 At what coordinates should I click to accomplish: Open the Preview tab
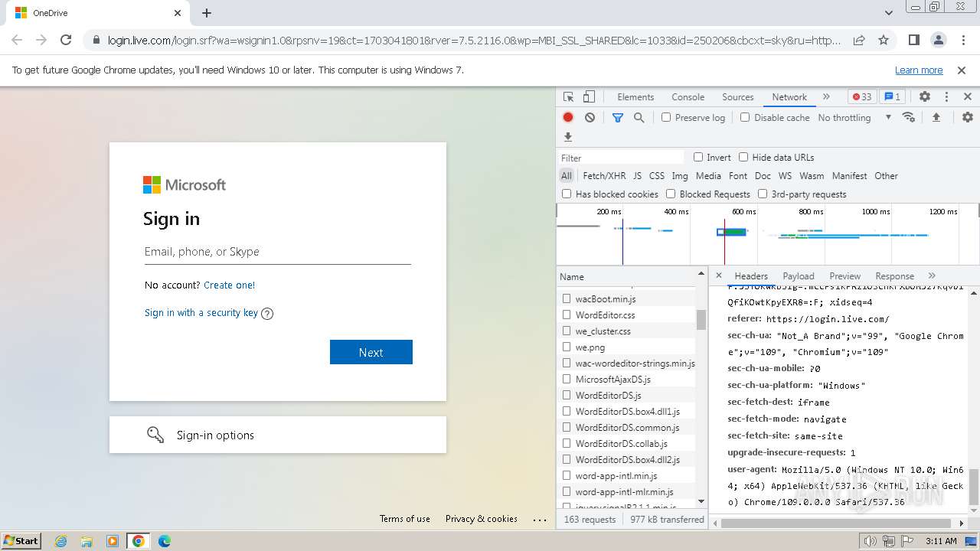(x=845, y=276)
